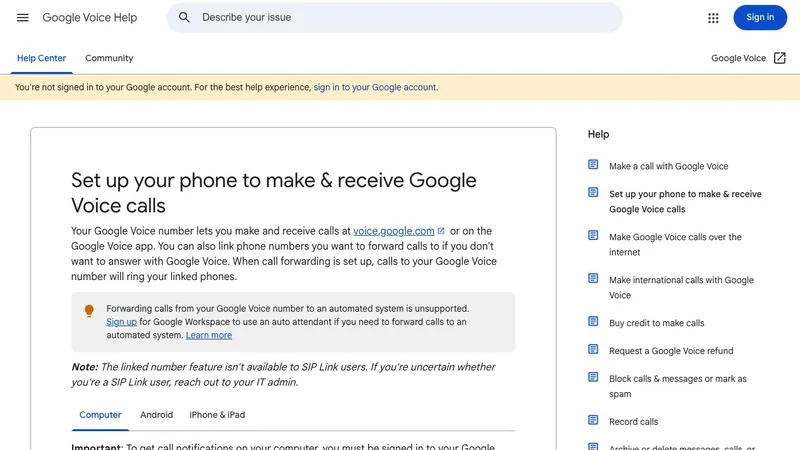Click the Help sidebar heading
This screenshot has height=450, width=800.
(x=598, y=134)
